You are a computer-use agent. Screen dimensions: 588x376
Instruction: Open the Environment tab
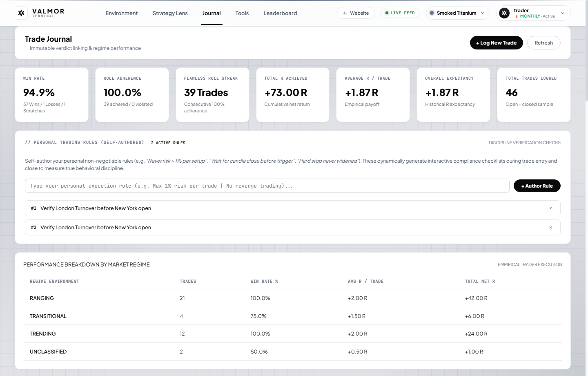coord(122,13)
